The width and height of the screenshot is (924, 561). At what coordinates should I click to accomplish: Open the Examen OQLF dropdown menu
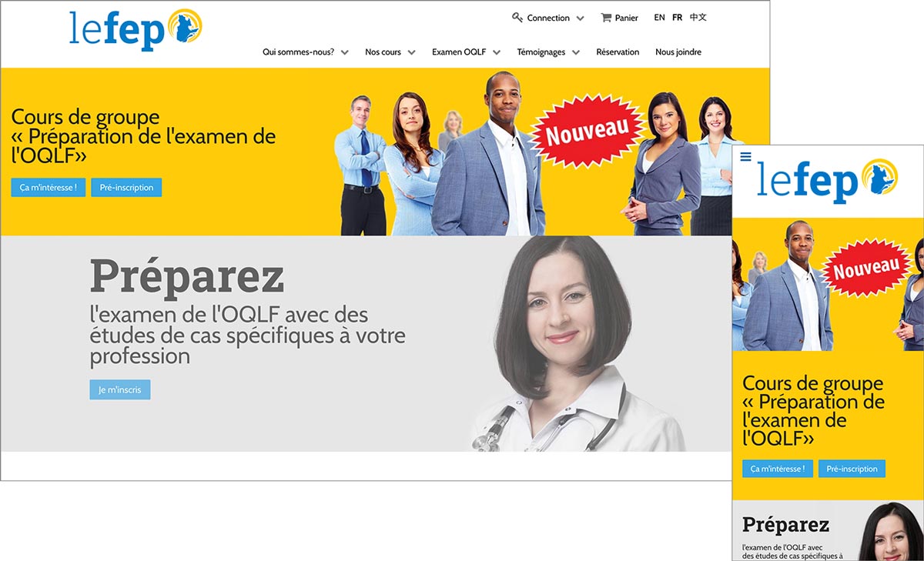pyautogui.click(x=467, y=52)
